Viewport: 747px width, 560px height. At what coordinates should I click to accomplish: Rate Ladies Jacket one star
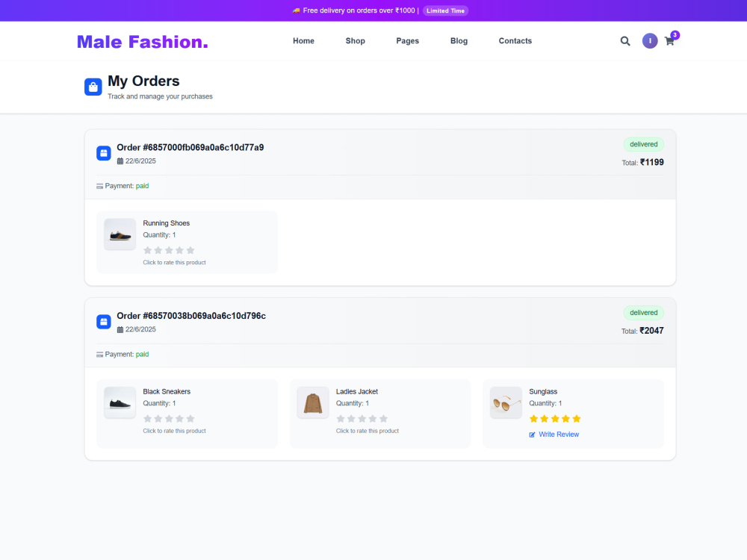point(341,419)
